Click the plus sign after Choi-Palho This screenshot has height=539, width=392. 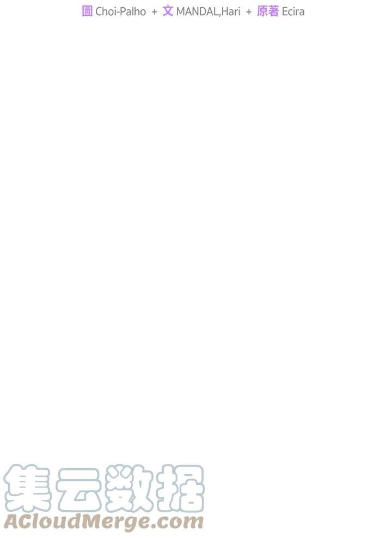coord(155,12)
